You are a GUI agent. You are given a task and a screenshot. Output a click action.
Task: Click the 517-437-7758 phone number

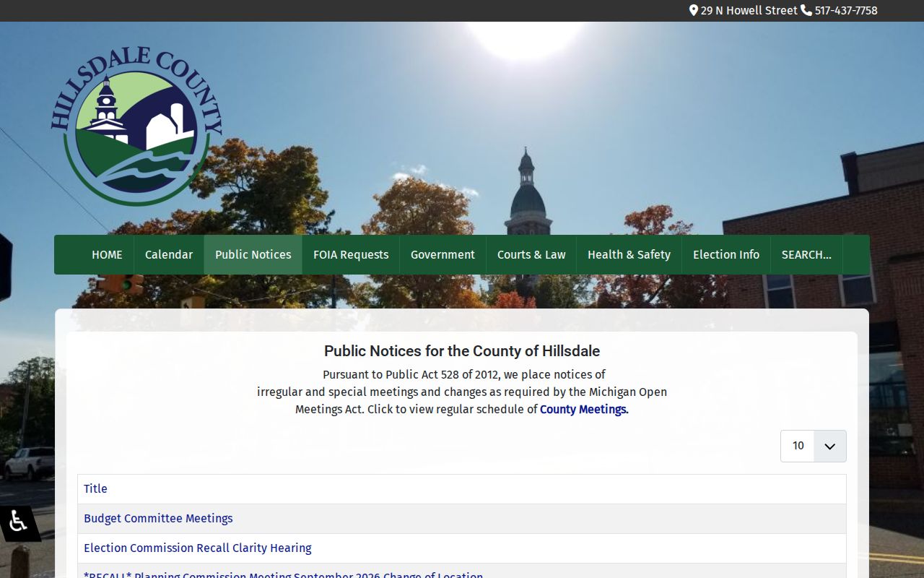pos(846,10)
